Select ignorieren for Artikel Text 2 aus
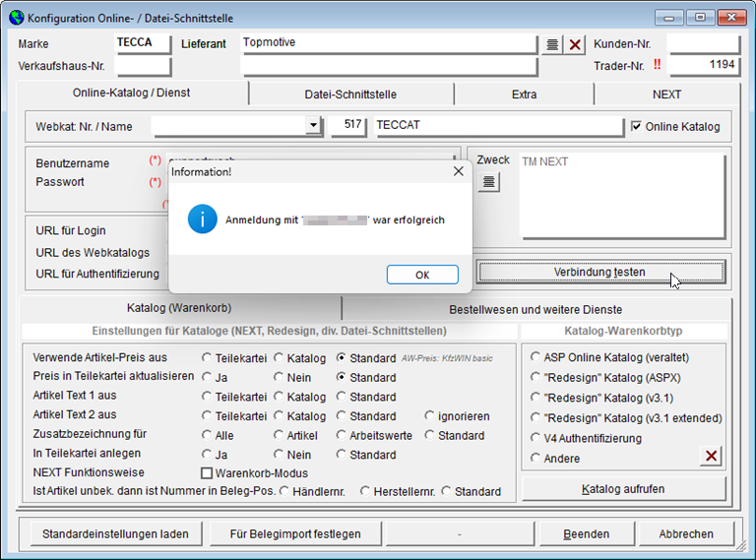Image resolution: width=756 pixels, height=560 pixels. click(x=429, y=415)
